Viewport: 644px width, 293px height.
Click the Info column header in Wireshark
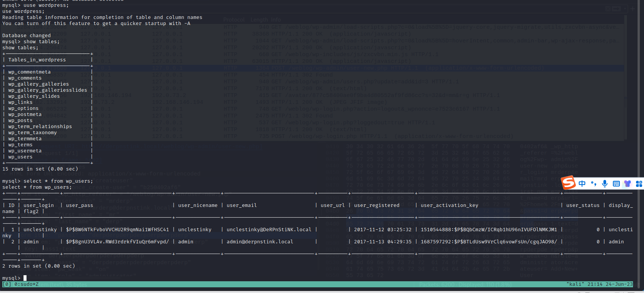pos(276,20)
